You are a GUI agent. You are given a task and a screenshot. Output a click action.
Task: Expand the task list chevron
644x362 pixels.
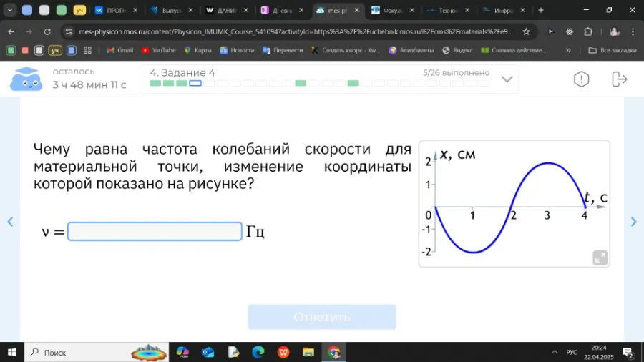click(507, 79)
